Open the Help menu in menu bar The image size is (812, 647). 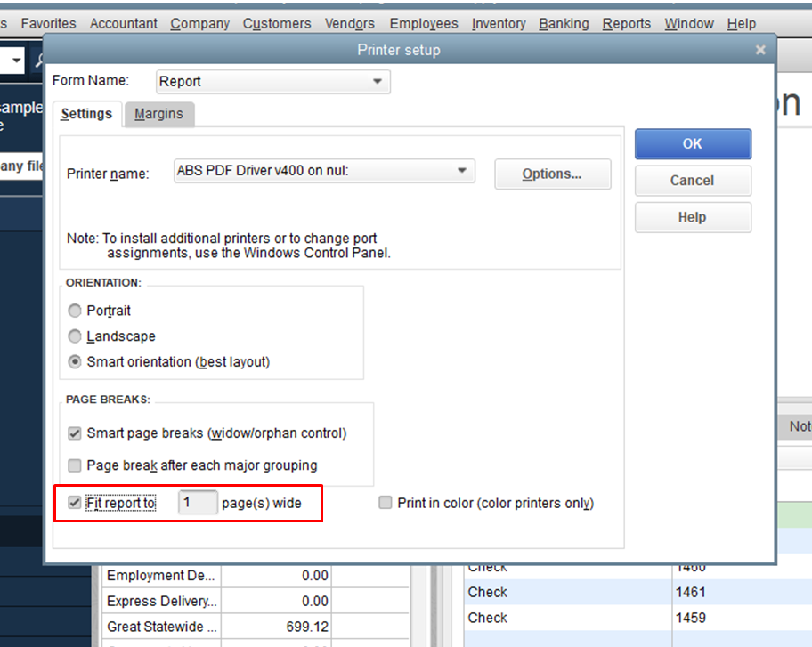point(742,23)
